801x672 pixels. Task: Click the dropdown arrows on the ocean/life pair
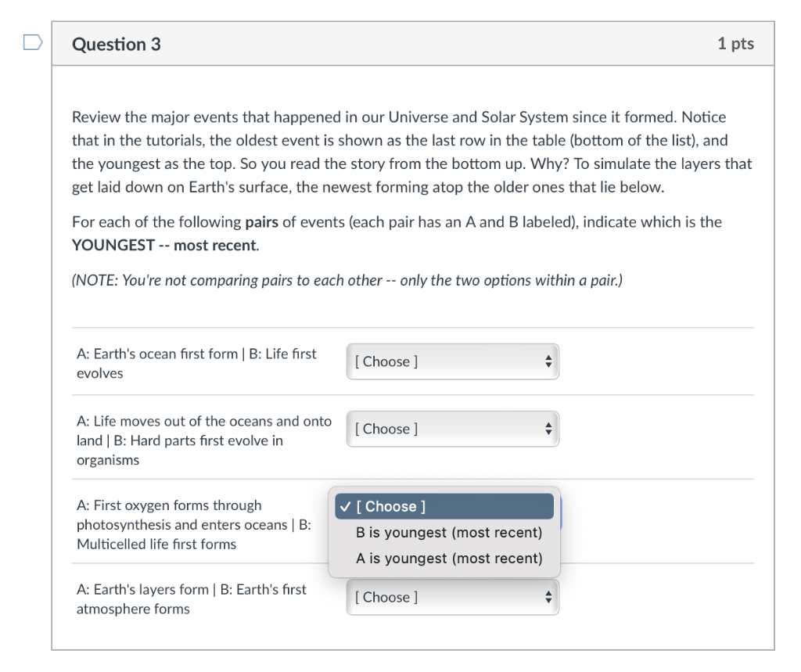[548, 361]
